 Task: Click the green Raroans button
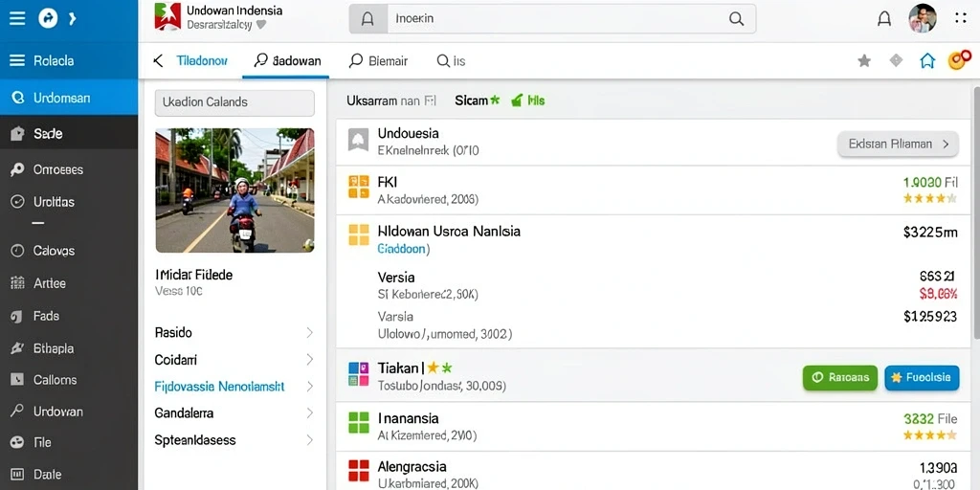pyautogui.click(x=840, y=377)
